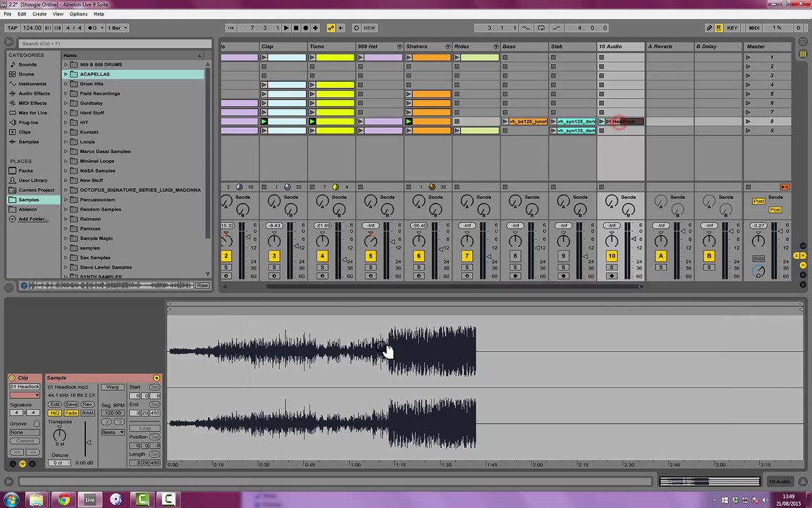Image resolution: width=812 pixels, height=508 pixels.
Task: Select the Audio Effects category
Action: [x=34, y=94]
